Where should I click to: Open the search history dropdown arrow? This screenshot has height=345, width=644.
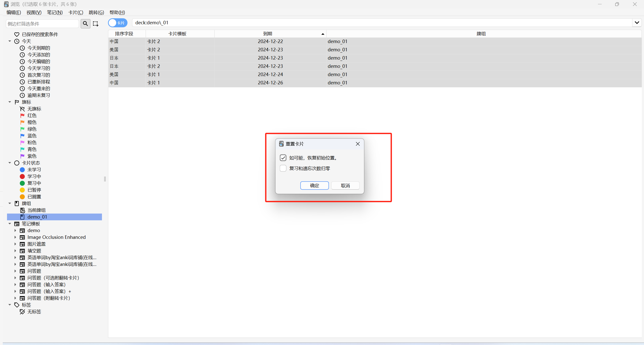pos(637,23)
